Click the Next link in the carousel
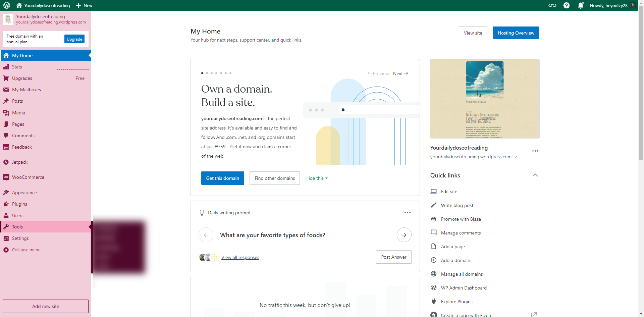 pos(400,73)
